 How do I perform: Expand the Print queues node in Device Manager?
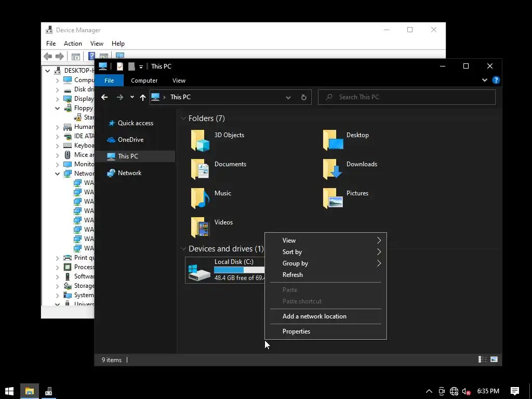(57, 258)
